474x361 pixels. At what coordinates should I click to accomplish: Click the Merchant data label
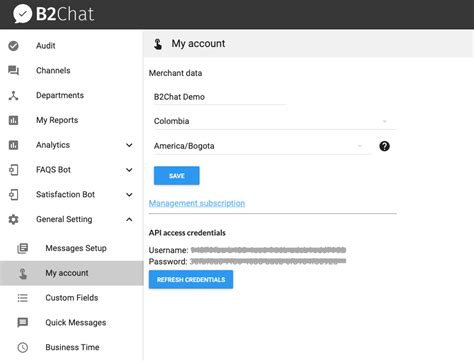pyautogui.click(x=175, y=73)
